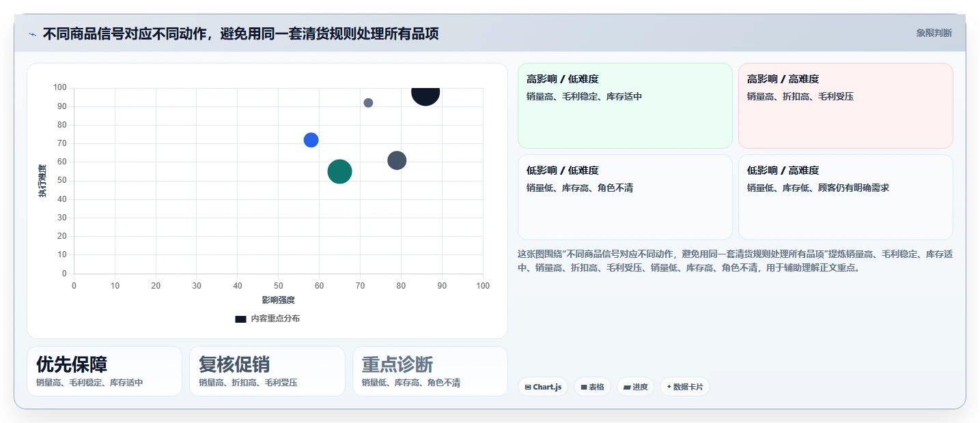Click the slate bubble near 80 on x-axis
This screenshot has height=423, width=980.
tap(397, 160)
